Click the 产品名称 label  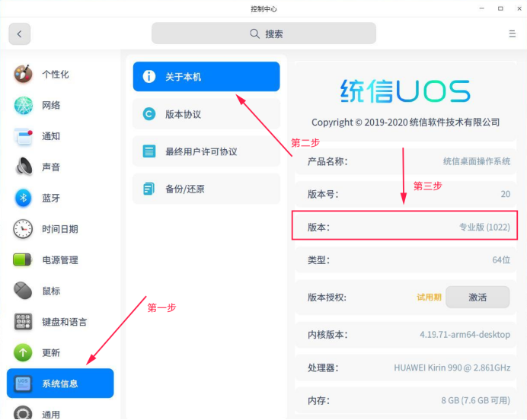tap(327, 161)
